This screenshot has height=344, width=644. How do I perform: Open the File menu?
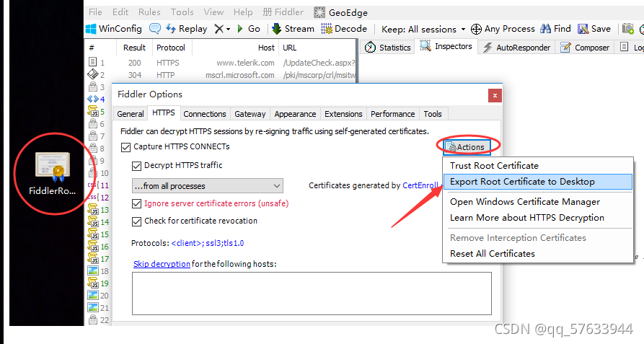(x=95, y=12)
